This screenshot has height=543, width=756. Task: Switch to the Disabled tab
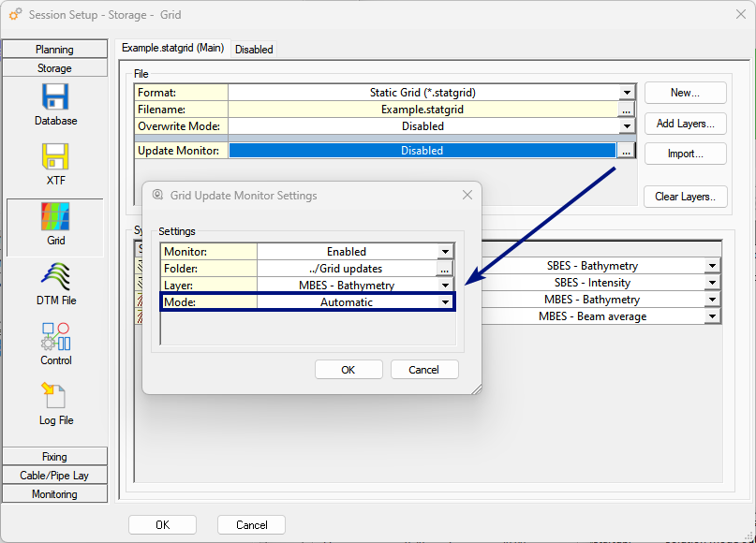253,49
